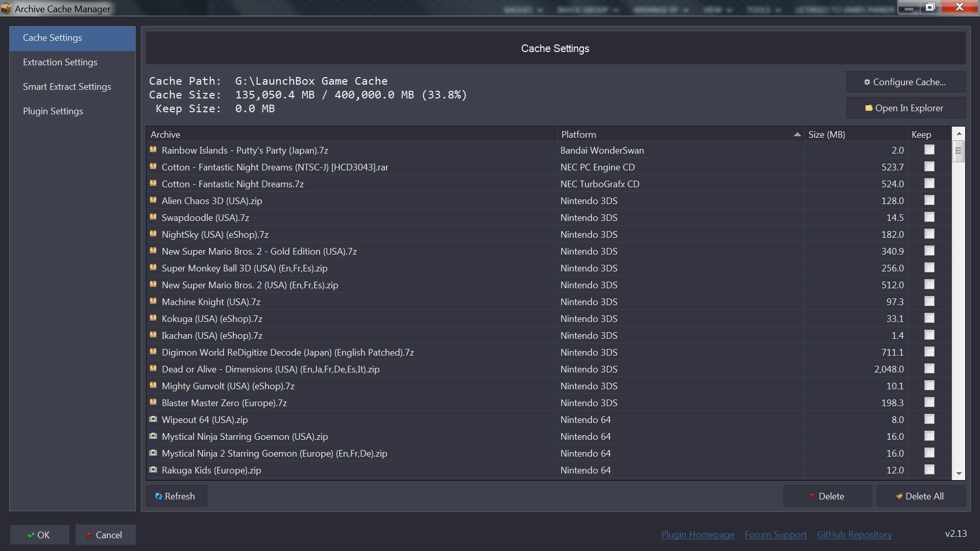
Task: Click the platform icon beside Rainbow Islands archive
Action: point(153,149)
